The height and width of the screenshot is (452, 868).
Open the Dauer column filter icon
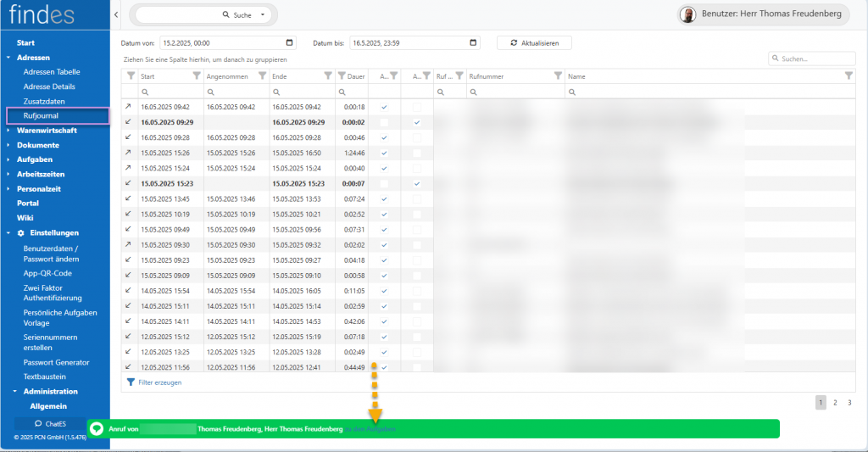tap(342, 76)
